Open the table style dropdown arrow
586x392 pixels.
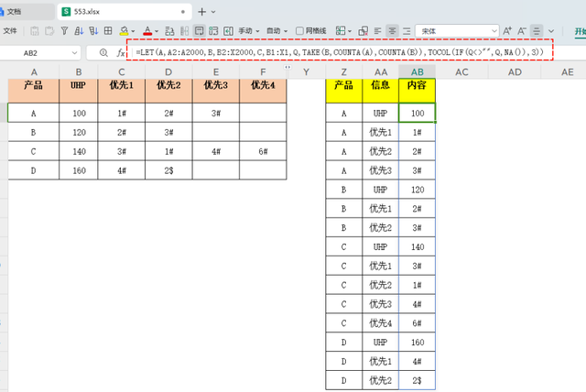click(x=350, y=31)
